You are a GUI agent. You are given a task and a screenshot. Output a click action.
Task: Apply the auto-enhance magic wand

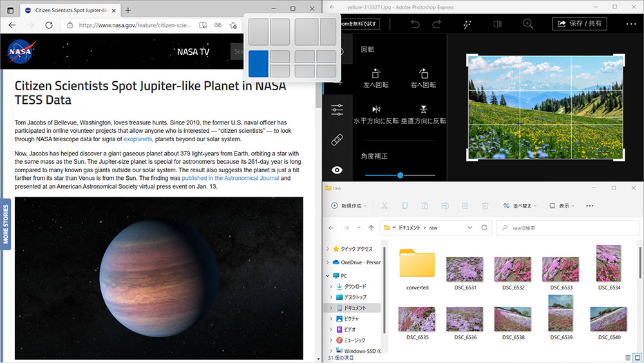coord(467,24)
